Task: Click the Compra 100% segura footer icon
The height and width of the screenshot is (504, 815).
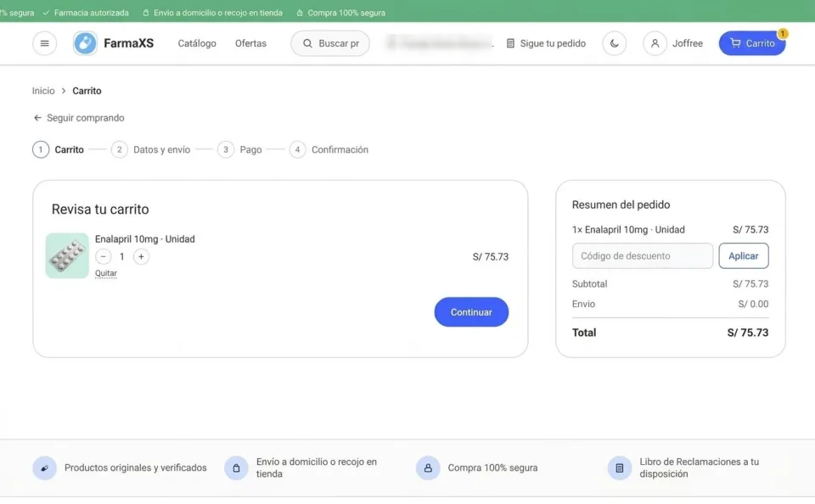Action: tap(428, 468)
